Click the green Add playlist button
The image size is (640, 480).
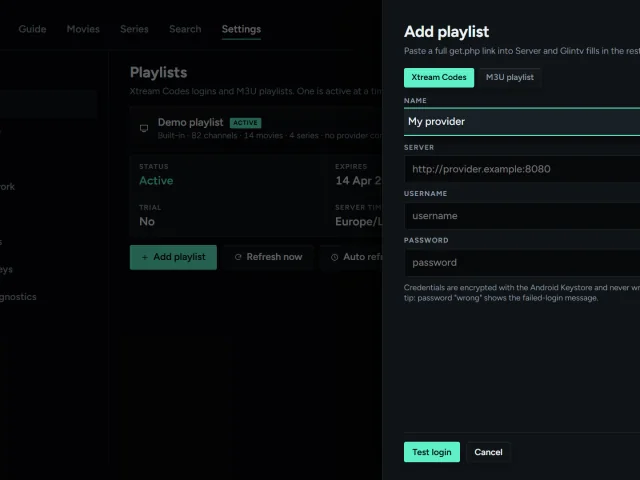[173, 257]
